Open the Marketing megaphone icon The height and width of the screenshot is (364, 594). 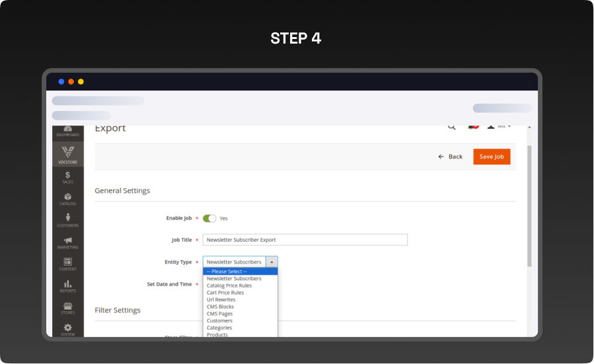pyautogui.click(x=67, y=242)
